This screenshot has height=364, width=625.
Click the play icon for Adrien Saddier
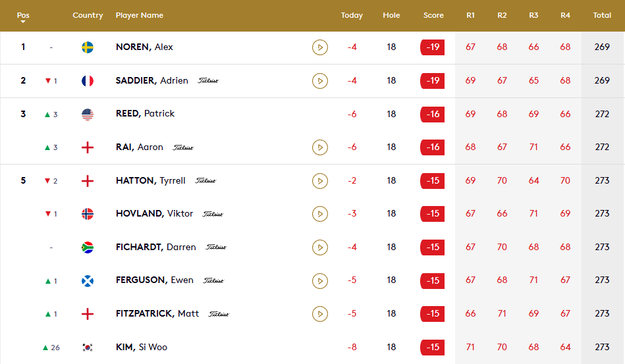click(x=319, y=81)
